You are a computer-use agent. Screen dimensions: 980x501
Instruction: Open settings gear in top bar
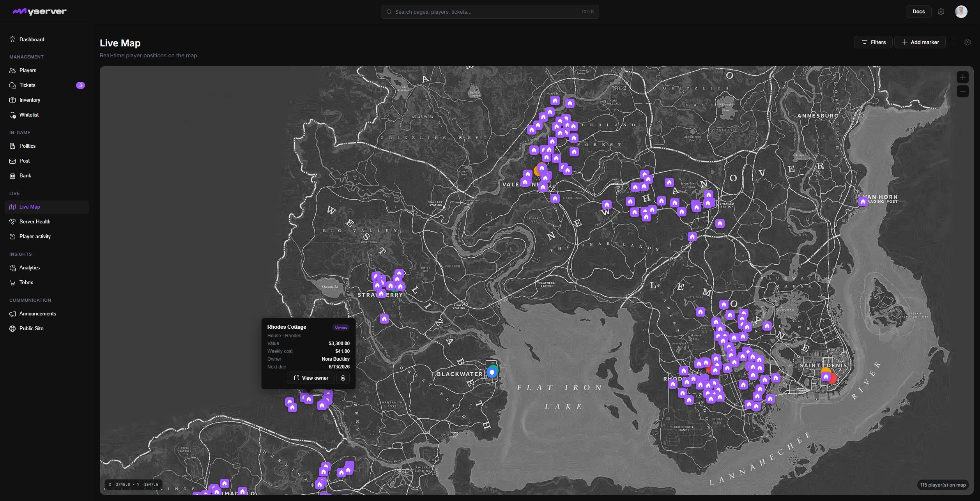941,12
